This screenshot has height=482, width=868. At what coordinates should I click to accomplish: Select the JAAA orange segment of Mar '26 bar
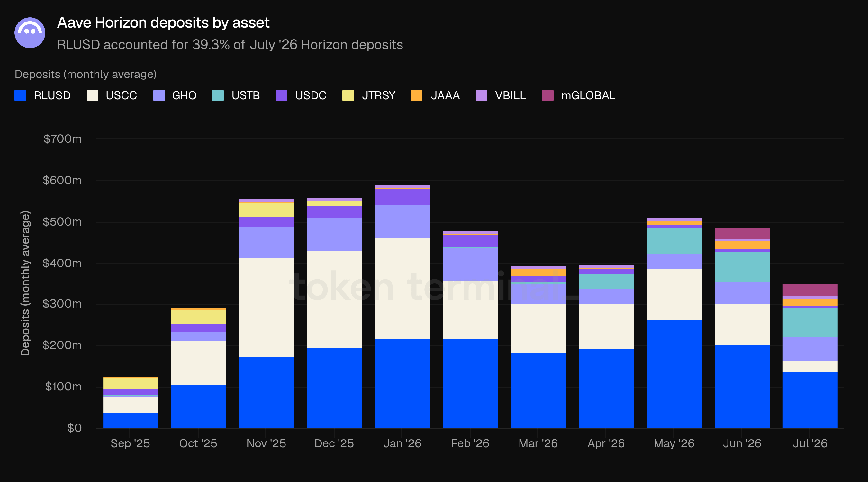click(538, 272)
